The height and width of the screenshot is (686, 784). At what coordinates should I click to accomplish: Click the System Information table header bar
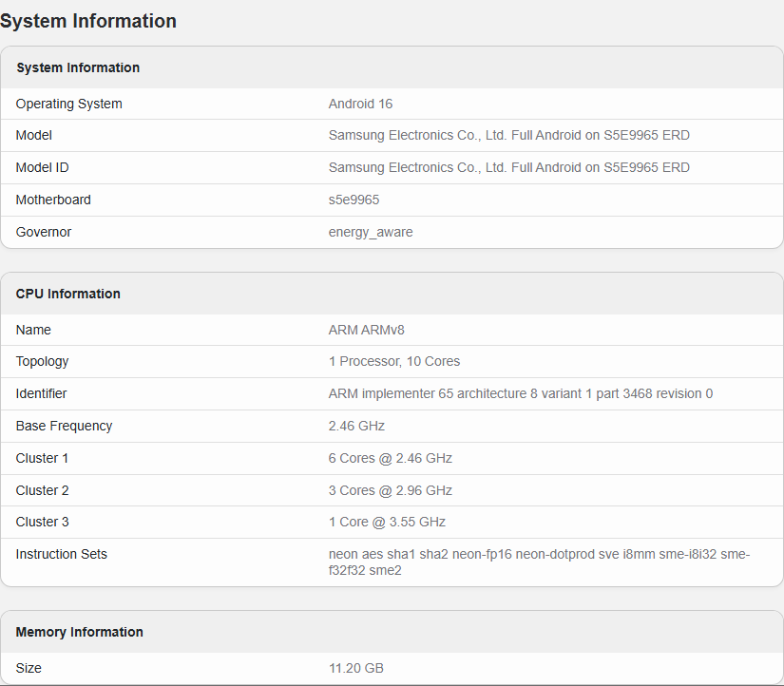pyautogui.click(x=78, y=67)
